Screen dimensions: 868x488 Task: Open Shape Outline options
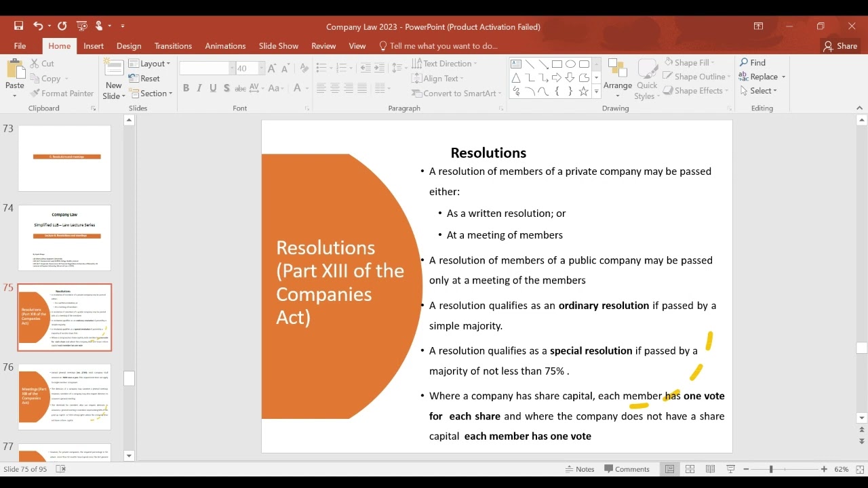click(x=696, y=77)
